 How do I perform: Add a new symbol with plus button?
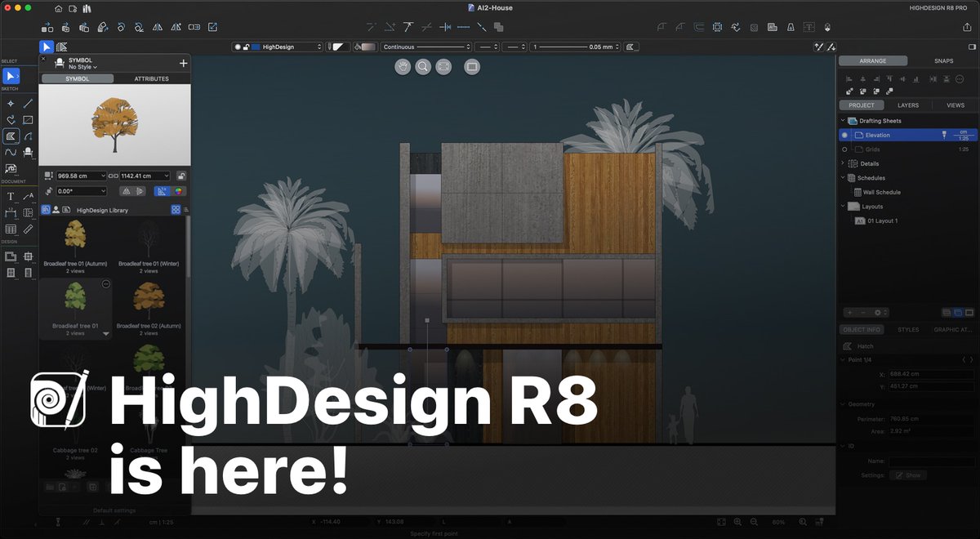[183, 63]
